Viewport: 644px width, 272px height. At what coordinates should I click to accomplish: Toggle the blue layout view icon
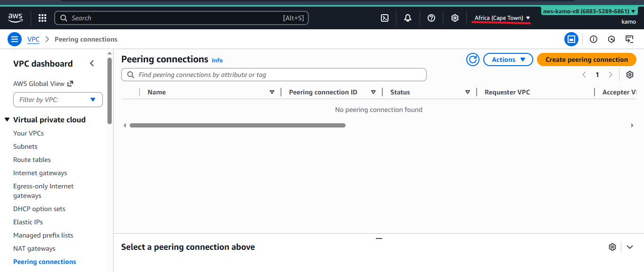pos(571,39)
